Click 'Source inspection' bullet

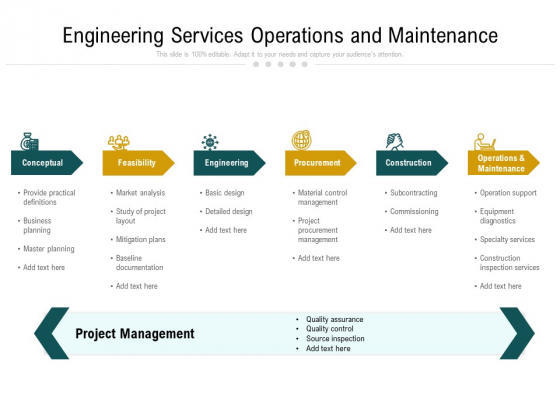[335, 338]
